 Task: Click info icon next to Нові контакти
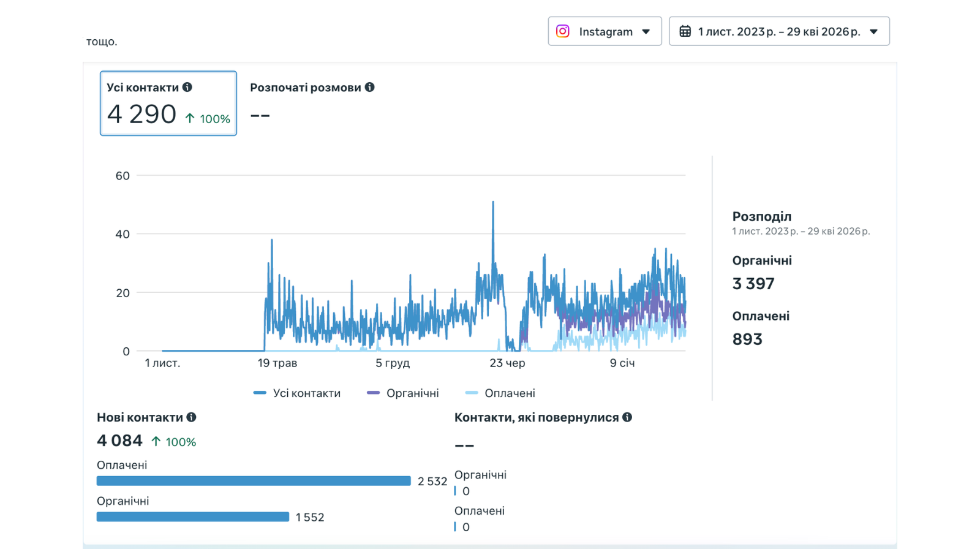(x=192, y=417)
